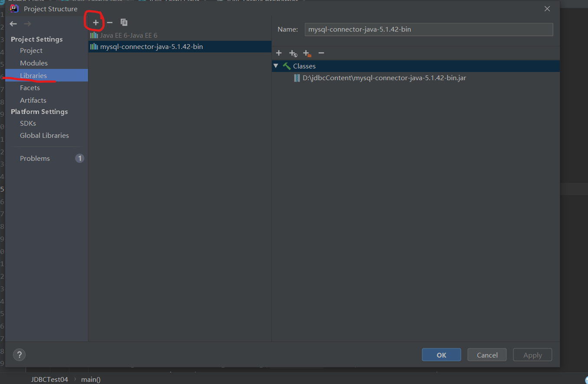Open Modules settings page
Image resolution: width=588 pixels, height=384 pixels.
34,63
